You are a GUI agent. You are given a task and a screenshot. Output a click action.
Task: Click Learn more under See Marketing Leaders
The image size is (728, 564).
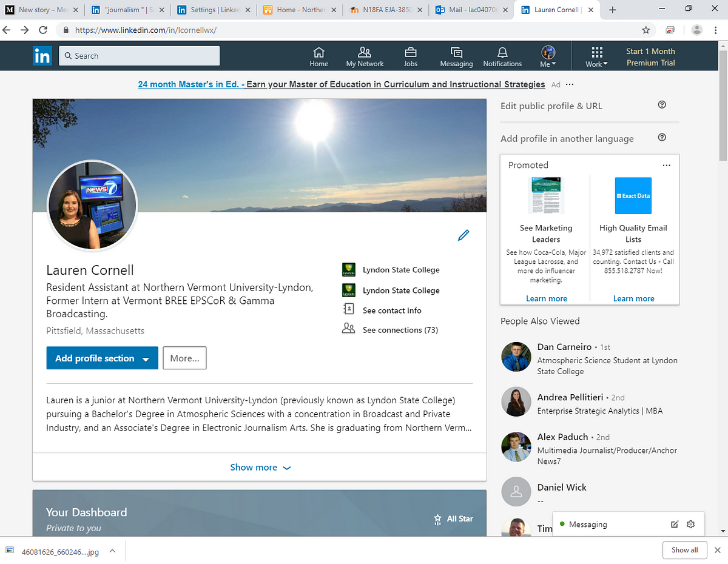[x=546, y=298]
